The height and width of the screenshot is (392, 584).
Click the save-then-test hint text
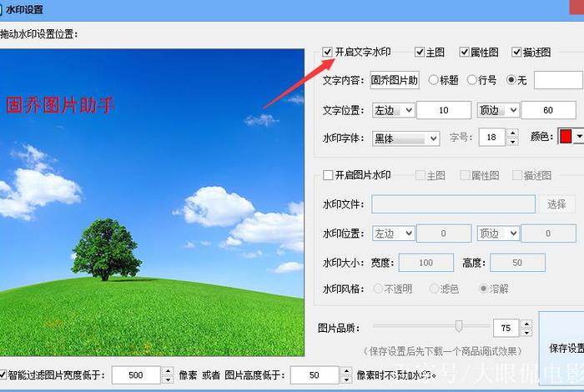(x=442, y=350)
